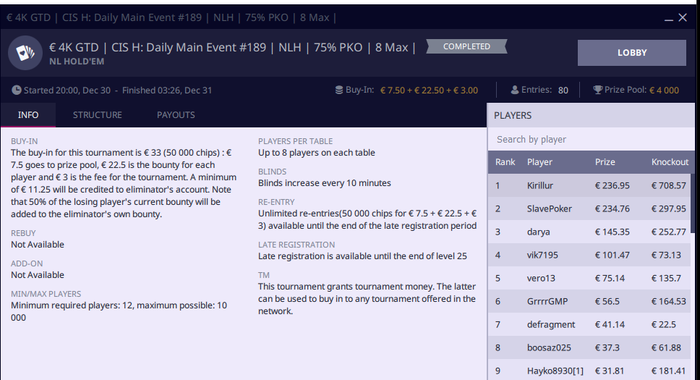
Task: Click boosaz025's knockout € 61.88
Action: pos(666,348)
